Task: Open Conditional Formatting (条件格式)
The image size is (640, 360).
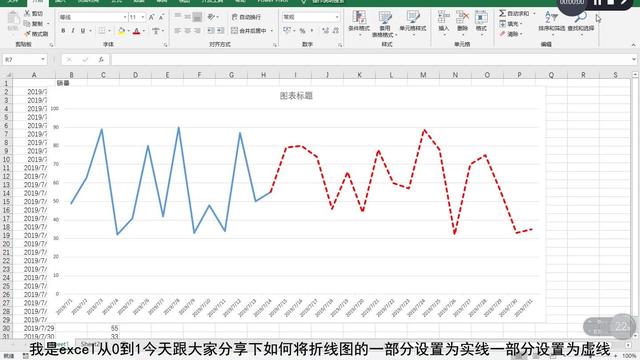Action: coord(359,23)
